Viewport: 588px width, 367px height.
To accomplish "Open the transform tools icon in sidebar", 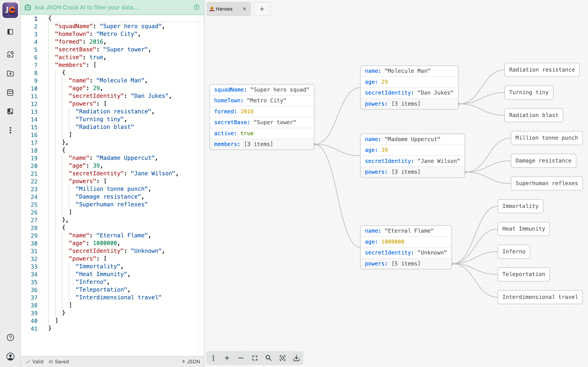I will tap(10, 54).
